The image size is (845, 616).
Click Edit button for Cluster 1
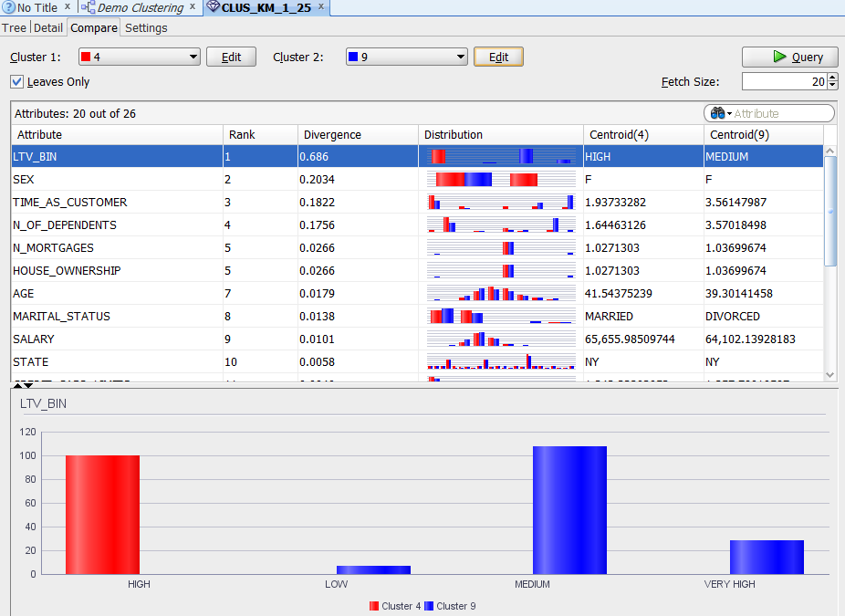tap(231, 57)
